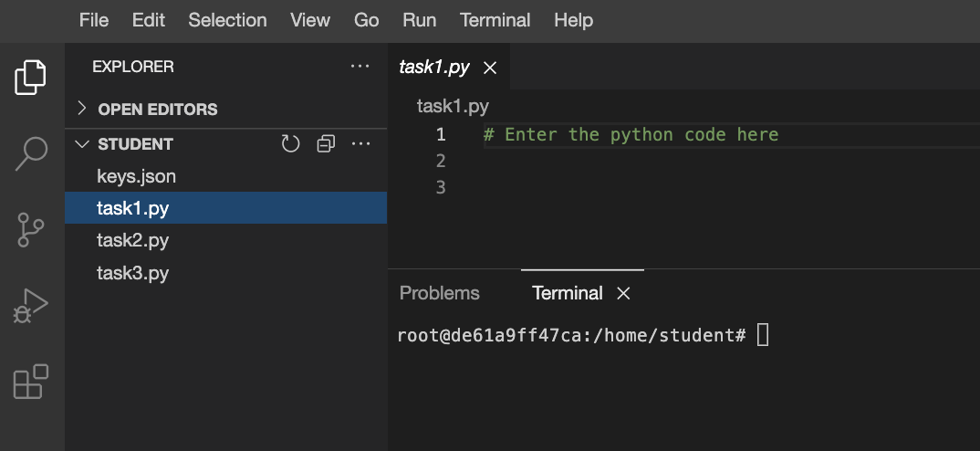
Task: Select task1.py in the file tree
Action: coord(225,208)
